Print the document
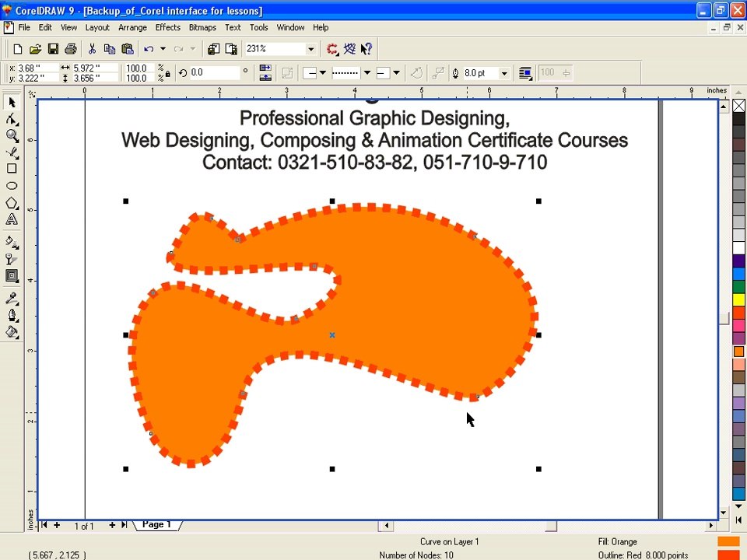This screenshot has width=747, height=560. [x=71, y=49]
